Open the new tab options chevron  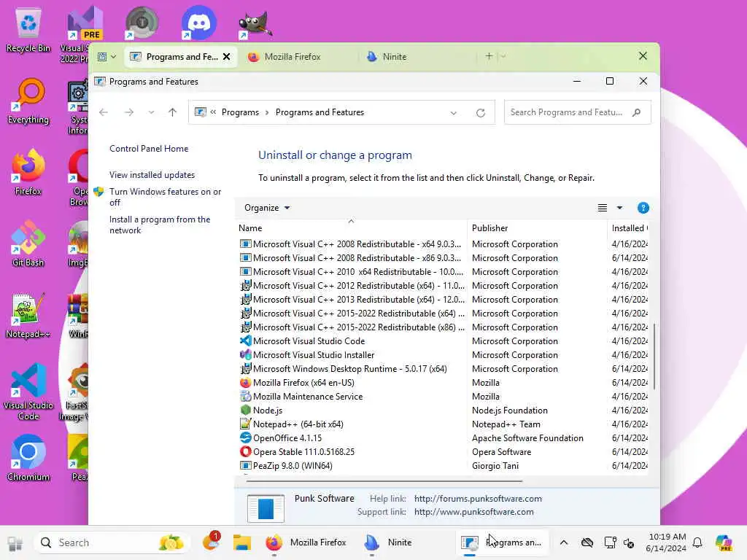pyautogui.click(x=503, y=57)
